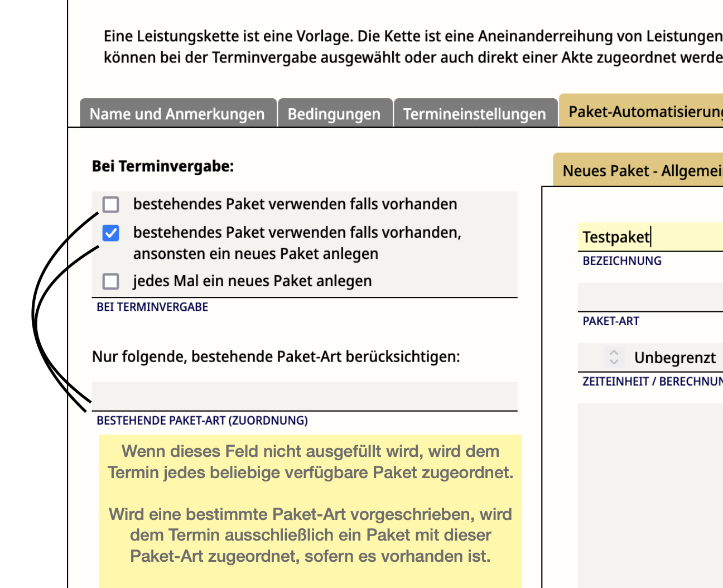The image size is (723, 588).
Task: Click the empty Paket-Art field
Action: (x=650, y=297)
